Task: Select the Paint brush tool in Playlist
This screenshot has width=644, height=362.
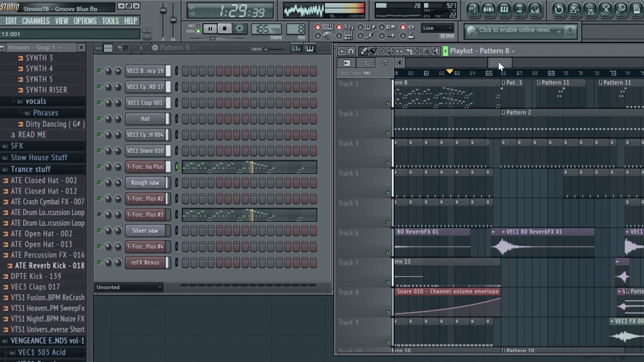Action: [372, 51]
